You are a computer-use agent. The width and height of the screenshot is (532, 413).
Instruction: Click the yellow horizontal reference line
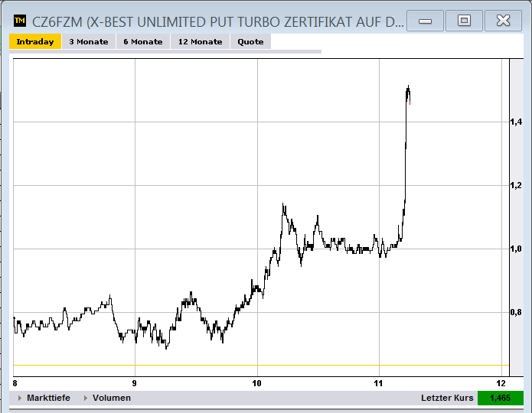[x=261, y=365]
